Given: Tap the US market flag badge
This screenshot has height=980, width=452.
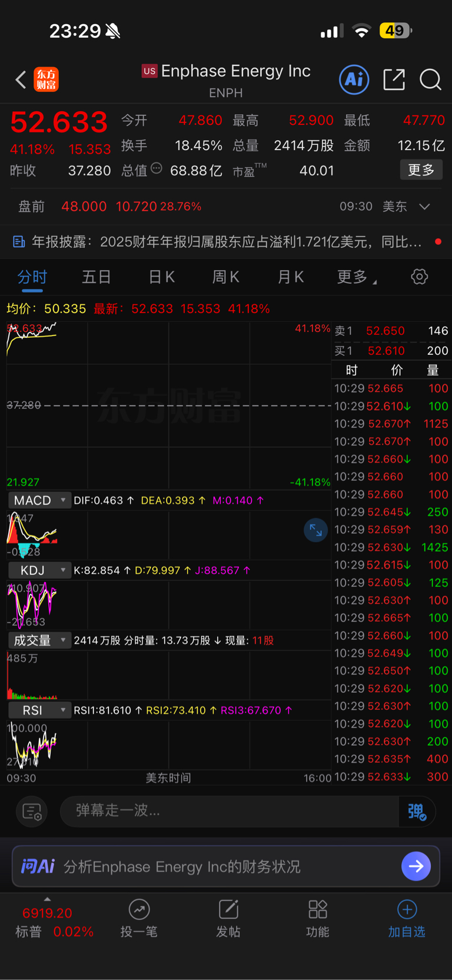Looking at the screenshot, I should click(x=149, y=71).
